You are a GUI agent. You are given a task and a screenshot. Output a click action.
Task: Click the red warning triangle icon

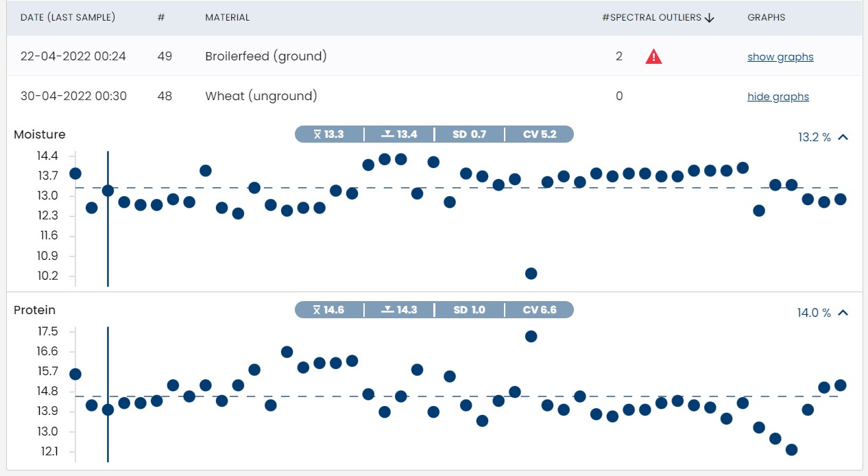click(x=653, y=57)
